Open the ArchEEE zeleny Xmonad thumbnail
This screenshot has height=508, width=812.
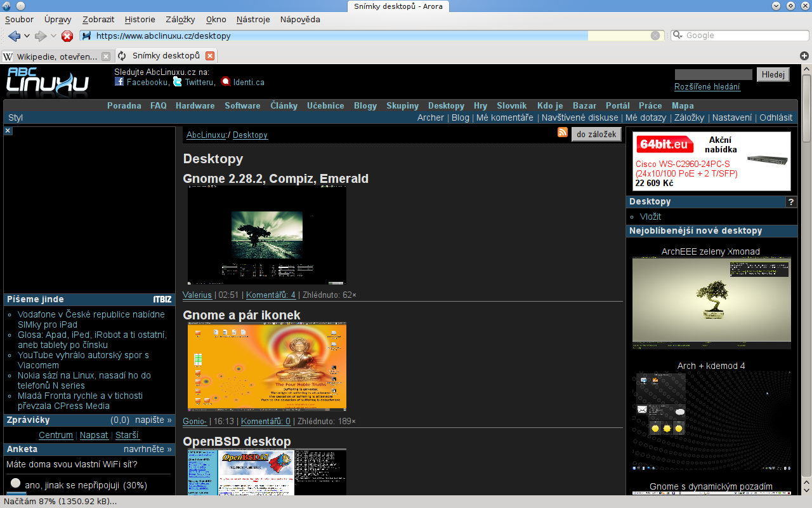712,303
